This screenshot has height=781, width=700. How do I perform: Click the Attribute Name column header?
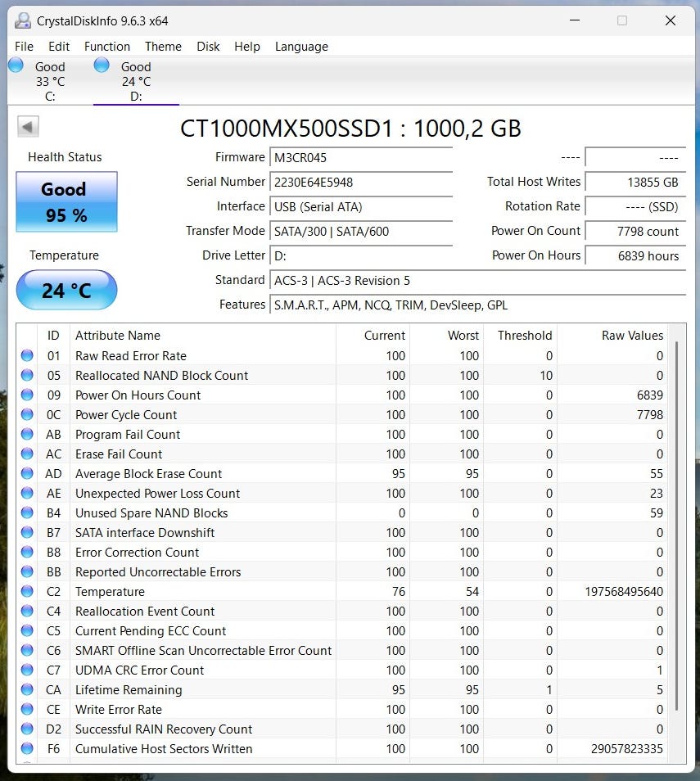pos(203,335)
